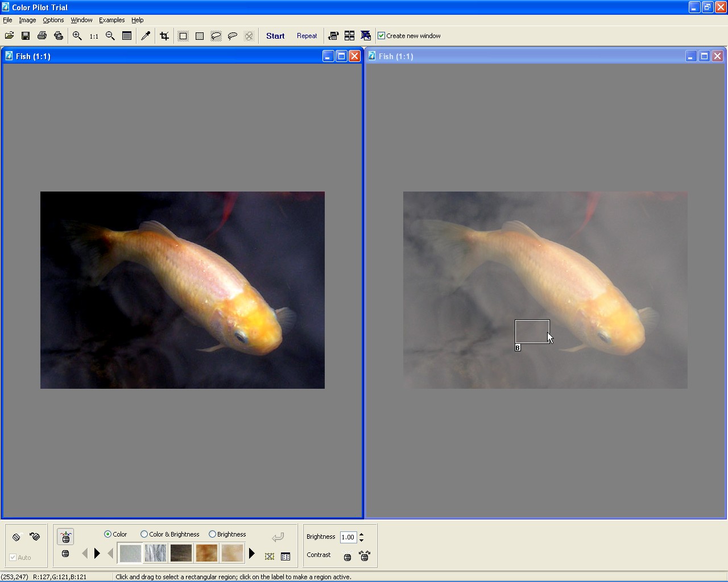This screenshot has height=582, width=728.
Task: Select the Brightness radio option
Action: tap(212, 534)
